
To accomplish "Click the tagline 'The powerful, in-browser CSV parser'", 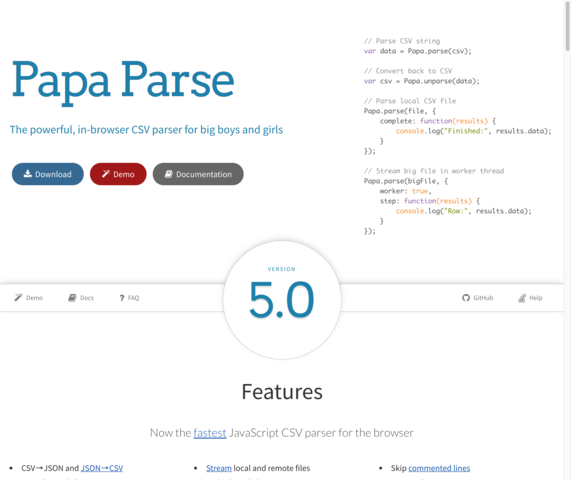I will [146, 130].
